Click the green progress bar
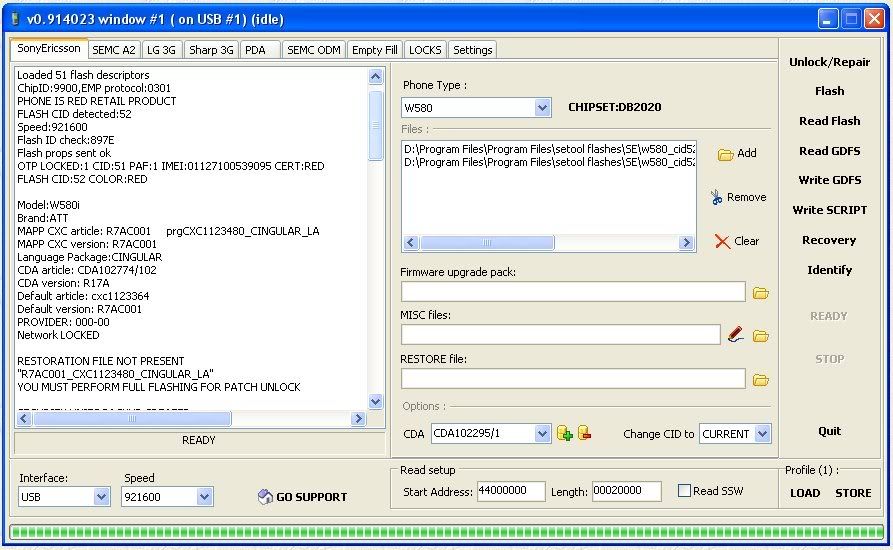 (x=447, y=532)
